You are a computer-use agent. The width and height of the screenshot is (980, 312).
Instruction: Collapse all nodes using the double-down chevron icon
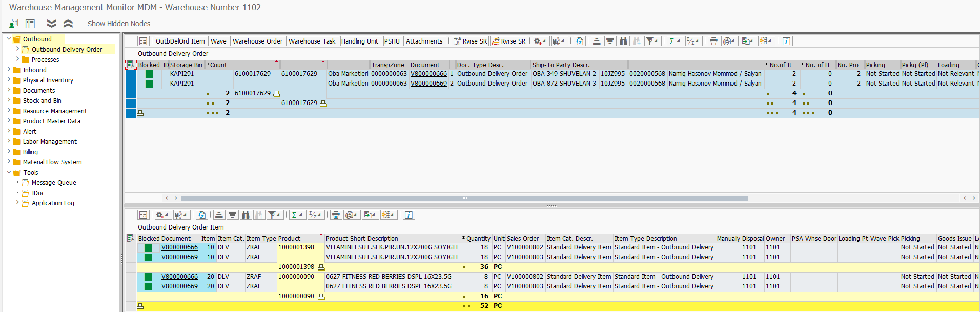coord(51,24)
